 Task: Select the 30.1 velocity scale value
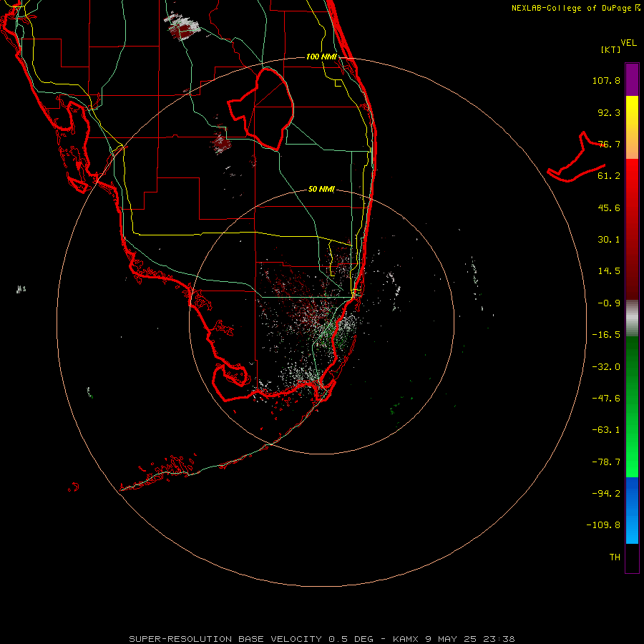[x=609, y=240]
